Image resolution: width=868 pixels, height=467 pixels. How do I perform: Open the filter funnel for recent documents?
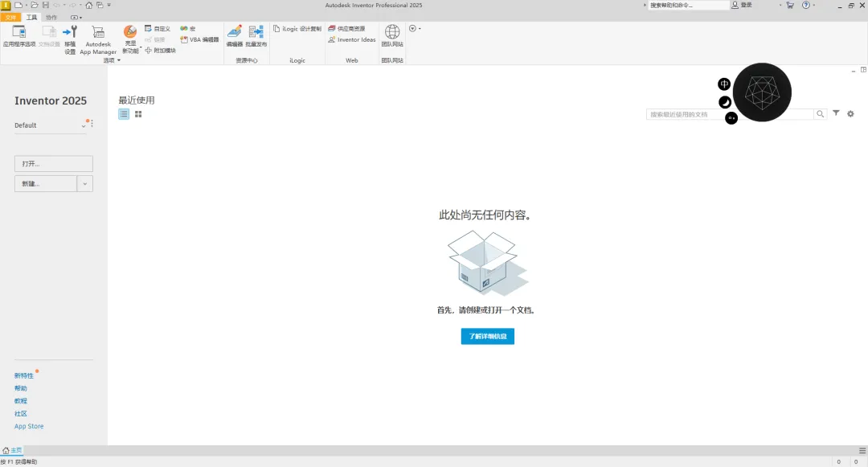tap(836, 113)
